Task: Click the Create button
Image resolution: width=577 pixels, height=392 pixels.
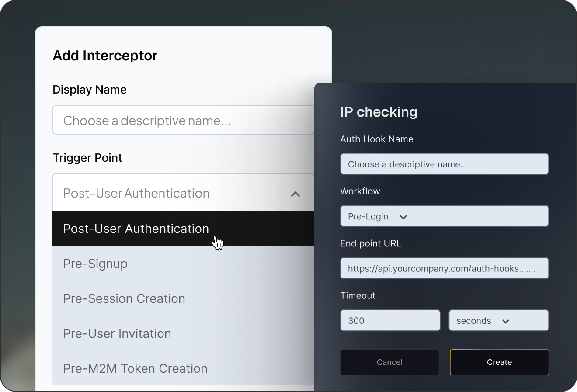Action: pos(499,362)
